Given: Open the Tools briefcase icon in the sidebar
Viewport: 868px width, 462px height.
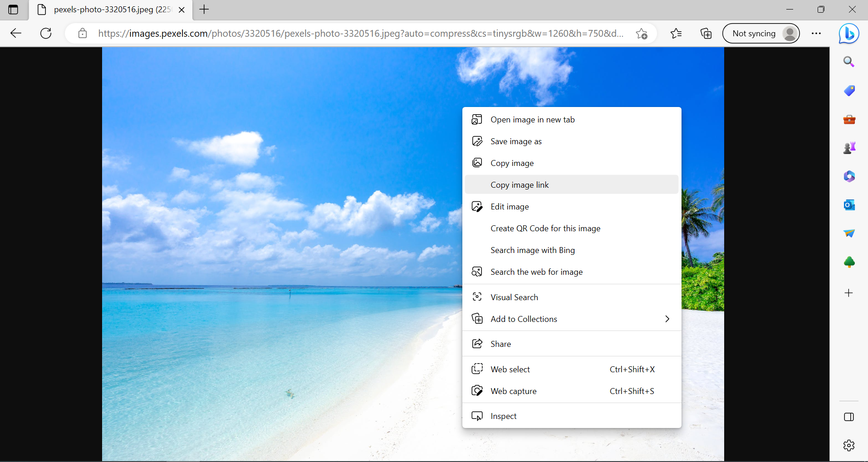Looking at the screenshot, I should pos(849,120).
